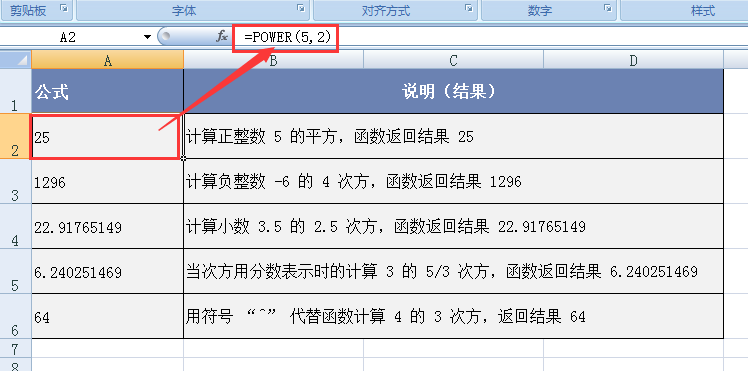Viewport: 748px width, 371px height.
Task: Select row 1 header
Action: click(15, 91)
